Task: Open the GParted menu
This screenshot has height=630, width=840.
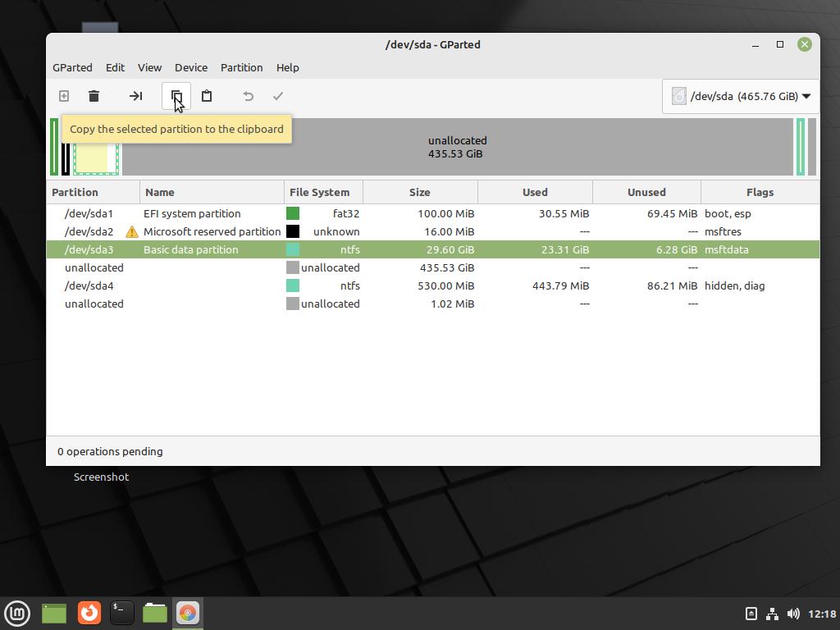Action: click(x=72, y=67)
